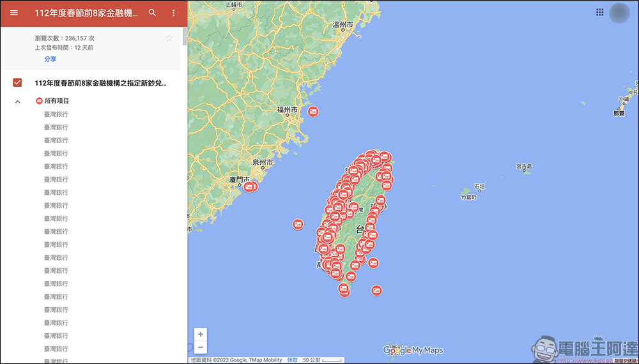Select the marker next to 廈門市
This screenshot has height=364, width=639.
250,187
